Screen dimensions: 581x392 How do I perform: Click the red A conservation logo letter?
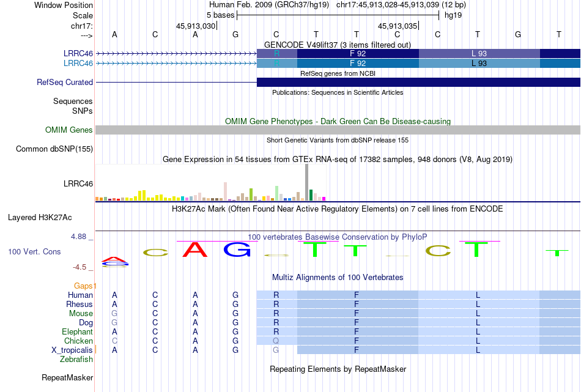(x=195, y=250)
